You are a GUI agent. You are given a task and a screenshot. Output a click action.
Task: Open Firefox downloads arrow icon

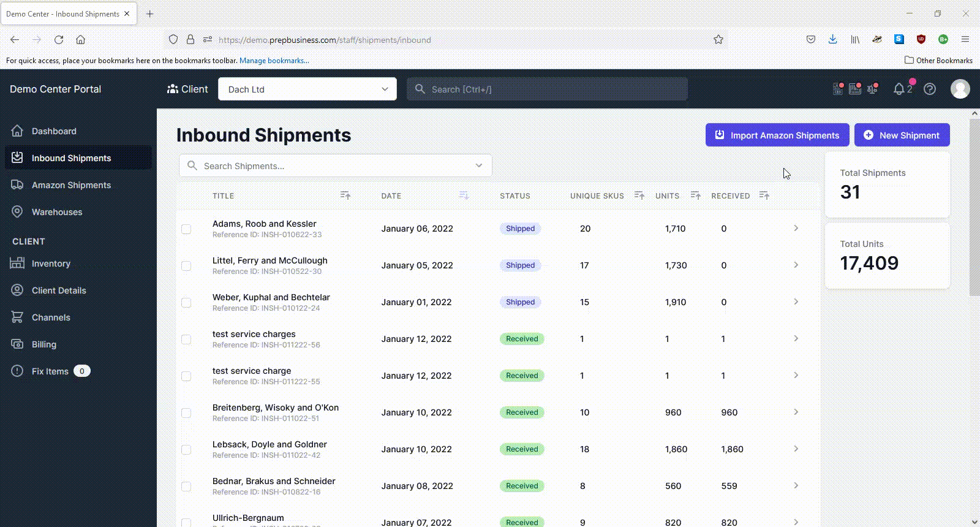pos(832,39)
